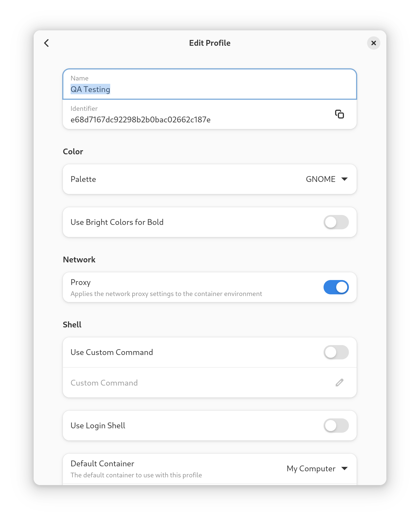The height and width of the screenshot is (522, 420).
Task: Copy the profile identifier to clipboard
Action: (x=339, y=114)
